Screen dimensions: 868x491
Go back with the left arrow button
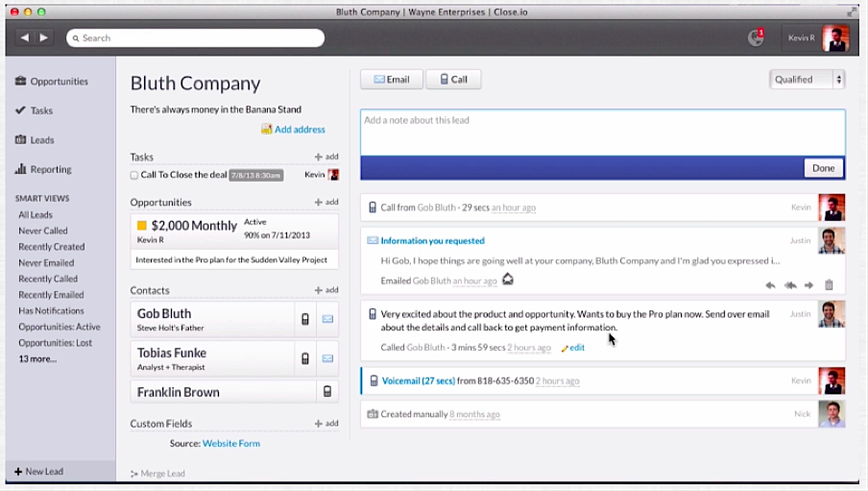tap(24, 37)
